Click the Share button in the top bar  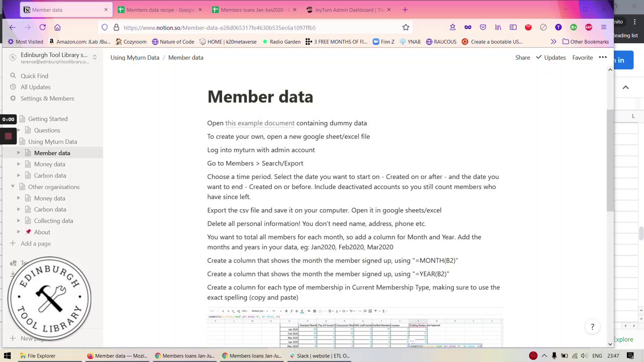tap(522, 57)
